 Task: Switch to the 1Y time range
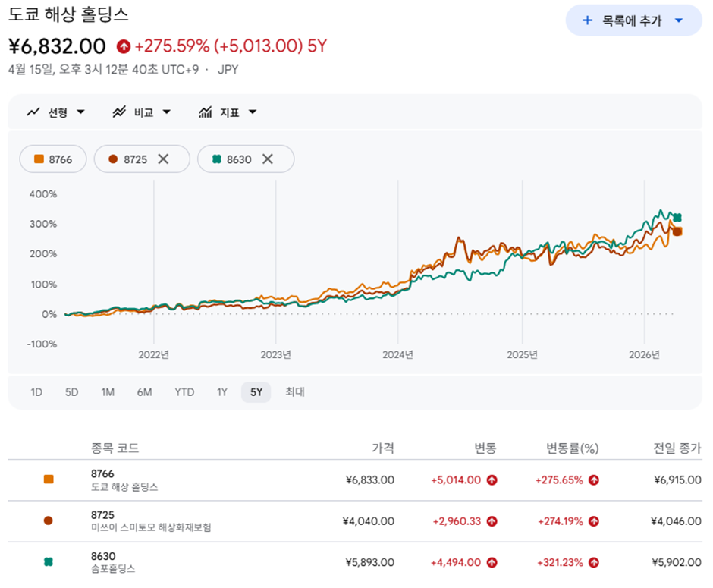click(x=222, y=392)
